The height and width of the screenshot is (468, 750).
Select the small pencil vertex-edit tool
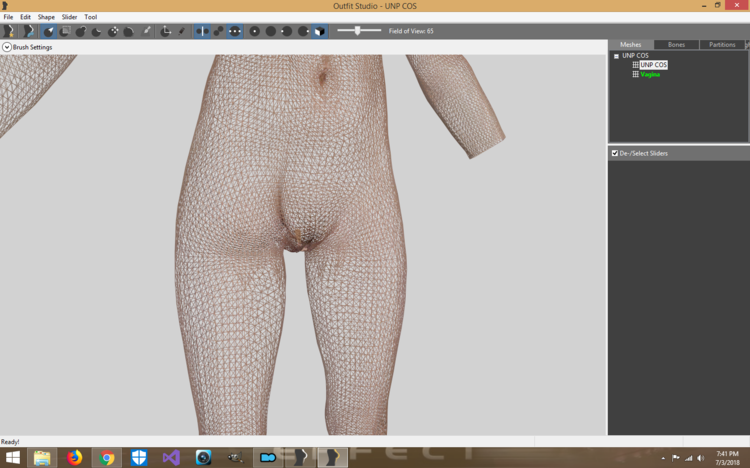click(x=181, y=31)
